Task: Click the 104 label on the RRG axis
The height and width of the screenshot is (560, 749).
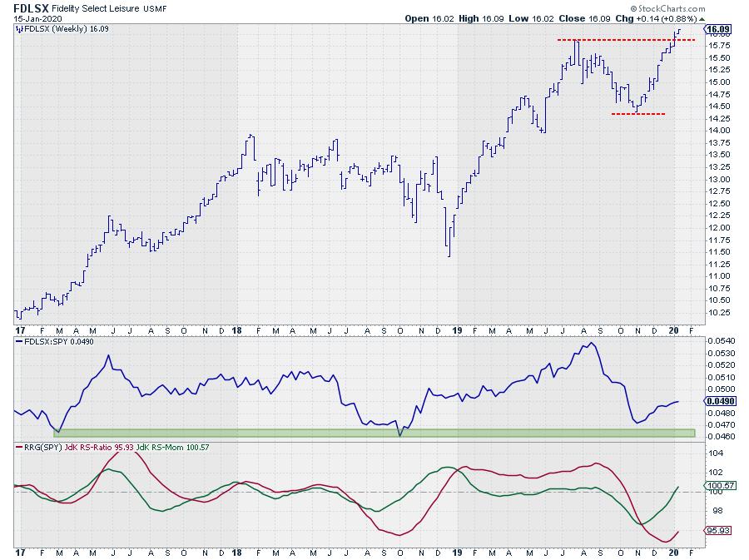Action: click(716, 453)
